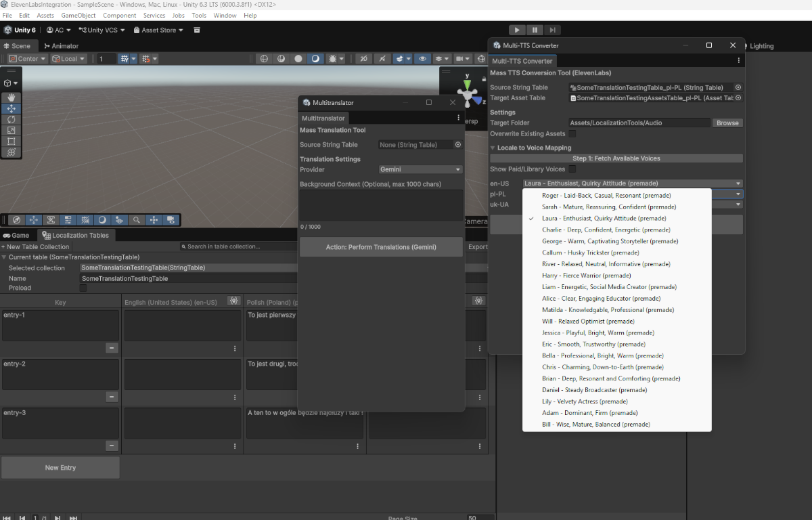Select the Transform tool
The height and width of the screenshot is (520, 812).
[12, 152]
